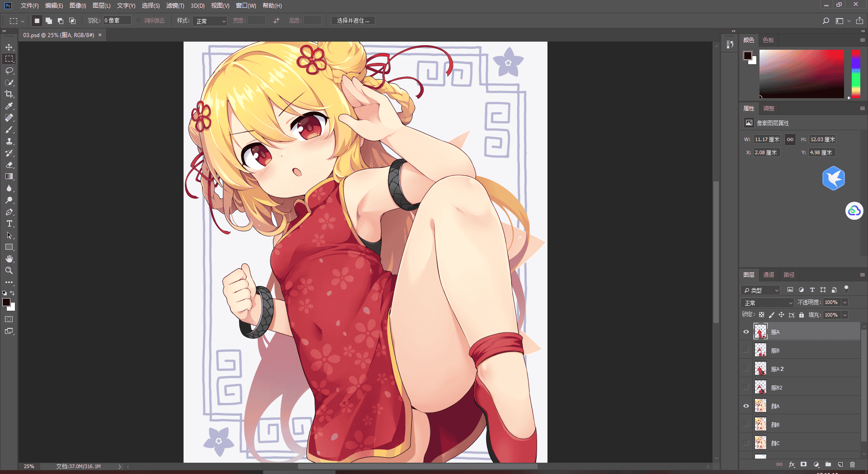Select the History Brush tool
Screen dimensions: 868x474
point(9,153)
